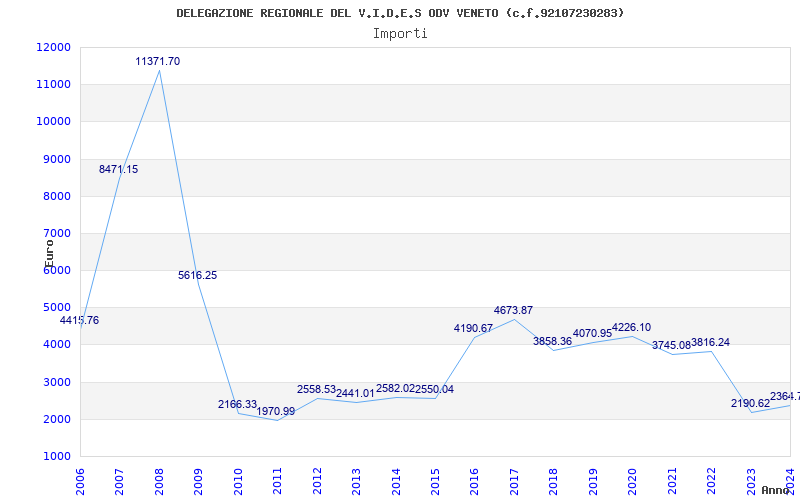This screenshot has height=500, width=800.
Task: Click the data label 8471.15
Action: (118, 169)
